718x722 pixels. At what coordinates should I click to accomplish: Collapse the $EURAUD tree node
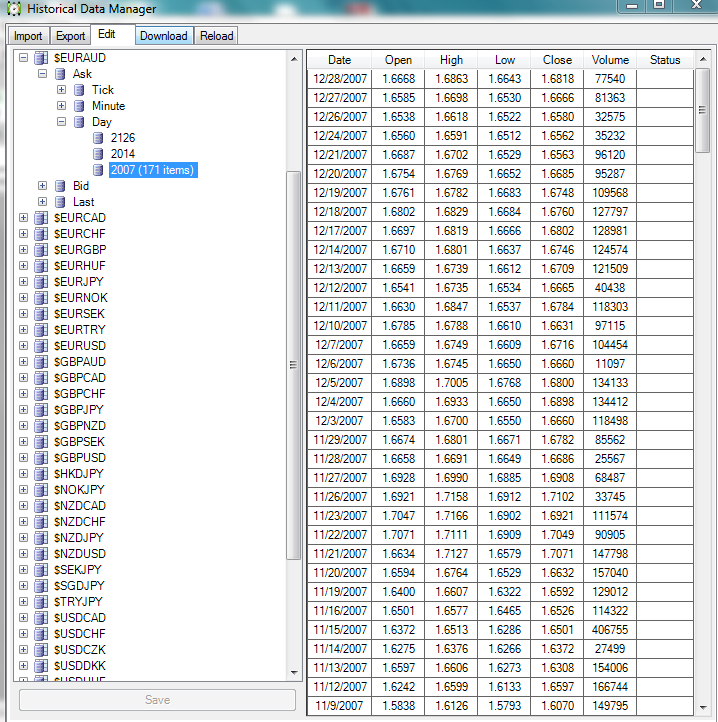[24, 58]
